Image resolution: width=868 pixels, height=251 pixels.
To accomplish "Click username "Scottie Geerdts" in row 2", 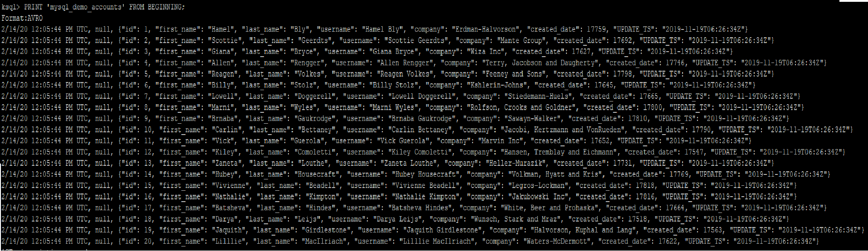I will pyautogui.click(x=417, y=41).
